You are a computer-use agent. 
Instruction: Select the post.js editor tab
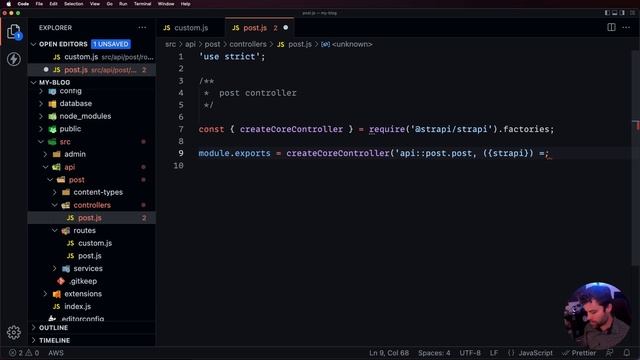(x=259, y=28)
